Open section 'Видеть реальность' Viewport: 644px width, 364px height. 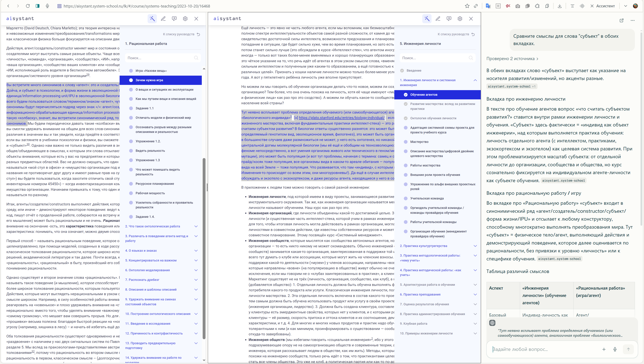[150, 151]
